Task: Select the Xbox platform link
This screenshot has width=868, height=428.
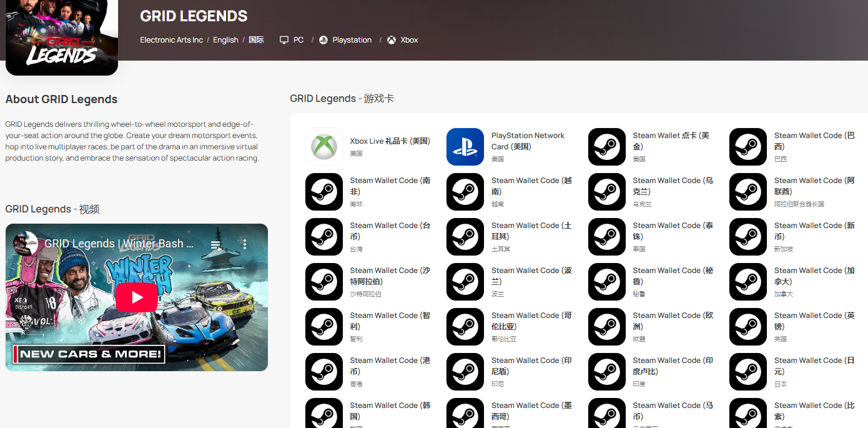Action: pos(402,40)
